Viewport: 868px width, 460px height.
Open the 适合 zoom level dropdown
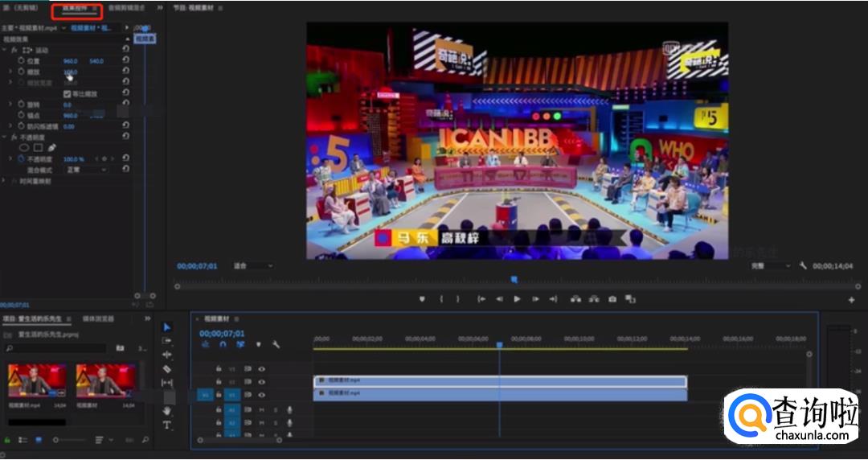(x=252, y=266)
